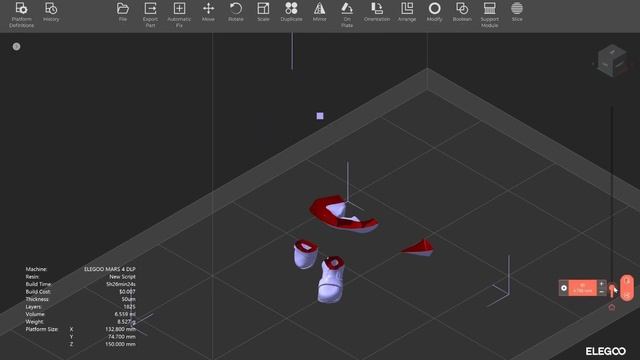Select the red curved model part
This screenshot has height=360, width=640.
point(344,214)
